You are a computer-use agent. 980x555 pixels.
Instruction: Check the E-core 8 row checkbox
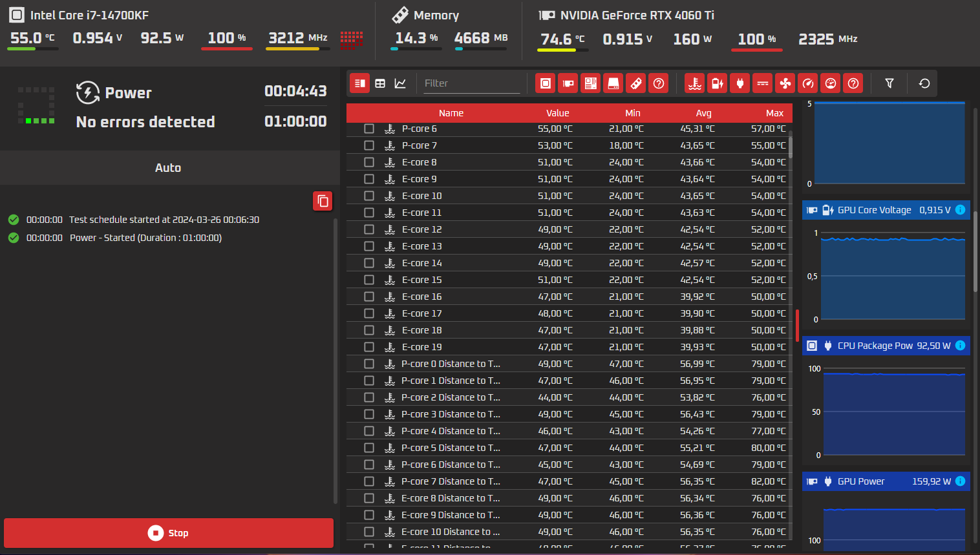(369, 162)
